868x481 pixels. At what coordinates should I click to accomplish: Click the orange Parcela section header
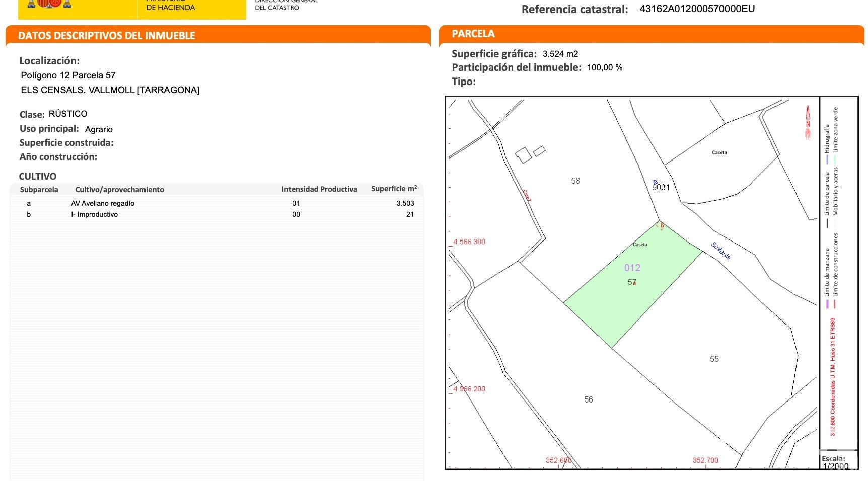pyautogui.click(x=473, y=34)
